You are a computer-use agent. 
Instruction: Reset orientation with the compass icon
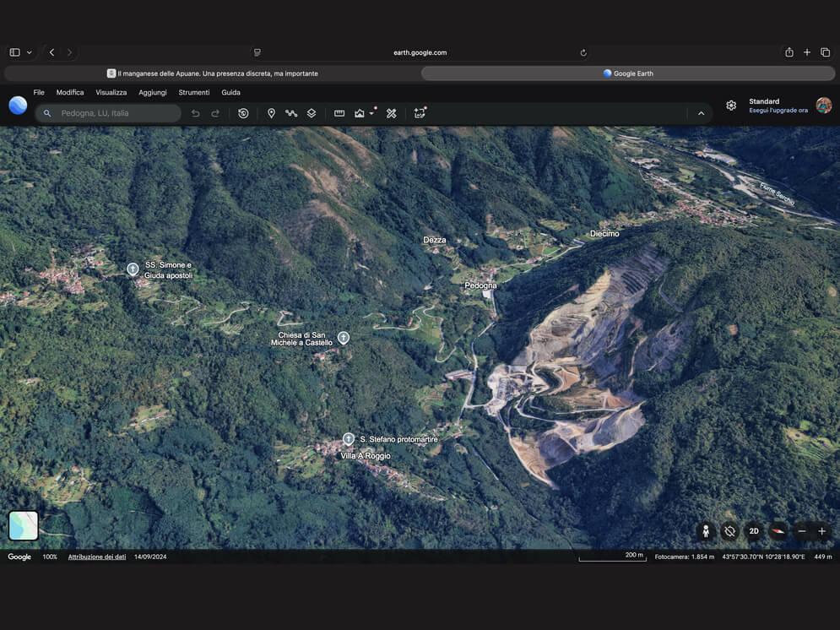tap(778, 531)
